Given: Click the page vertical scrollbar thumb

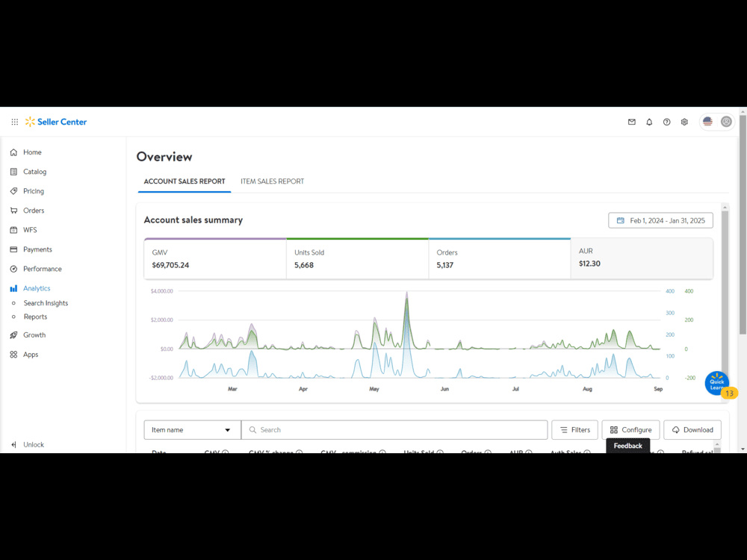Looking at the screenshot, I should pos(743,224).
